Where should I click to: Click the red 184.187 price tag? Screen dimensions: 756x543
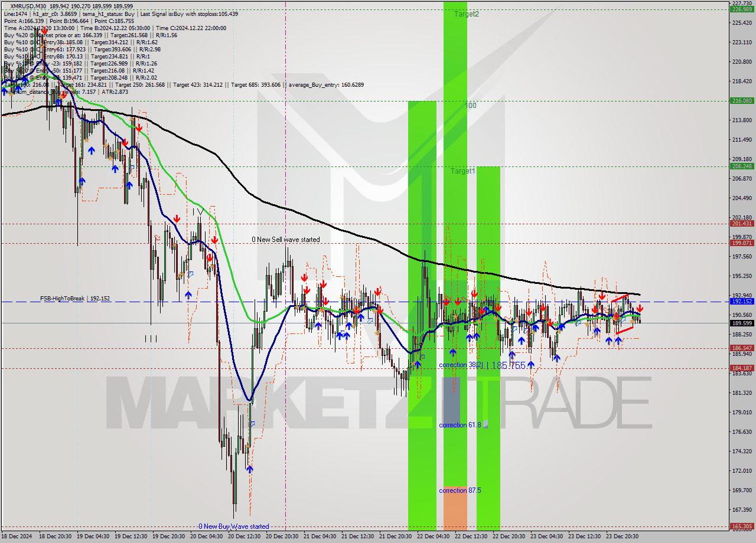pyautogui.click(x=742, y=368)
